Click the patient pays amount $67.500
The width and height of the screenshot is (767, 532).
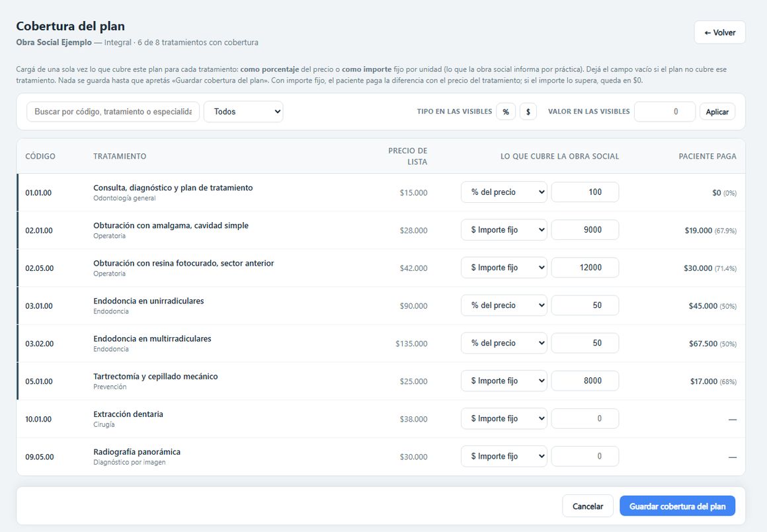(703, 344)
